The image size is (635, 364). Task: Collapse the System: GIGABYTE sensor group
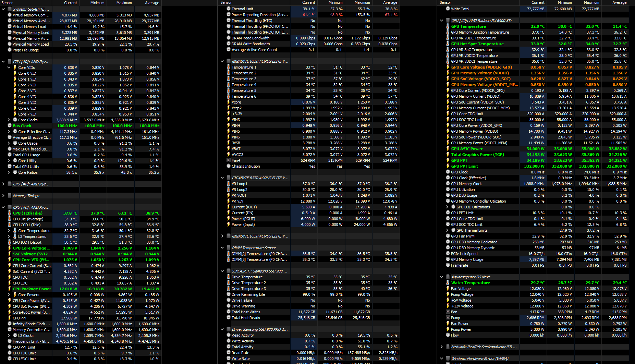tap(3, 9)
